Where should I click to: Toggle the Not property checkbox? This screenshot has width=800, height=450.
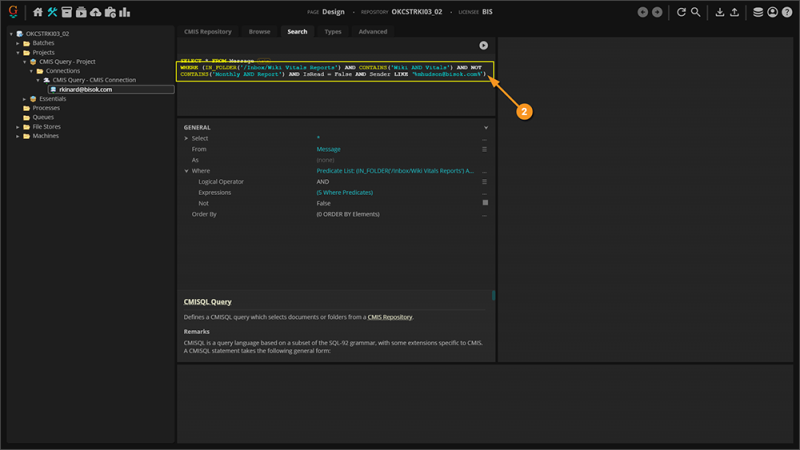485,203
